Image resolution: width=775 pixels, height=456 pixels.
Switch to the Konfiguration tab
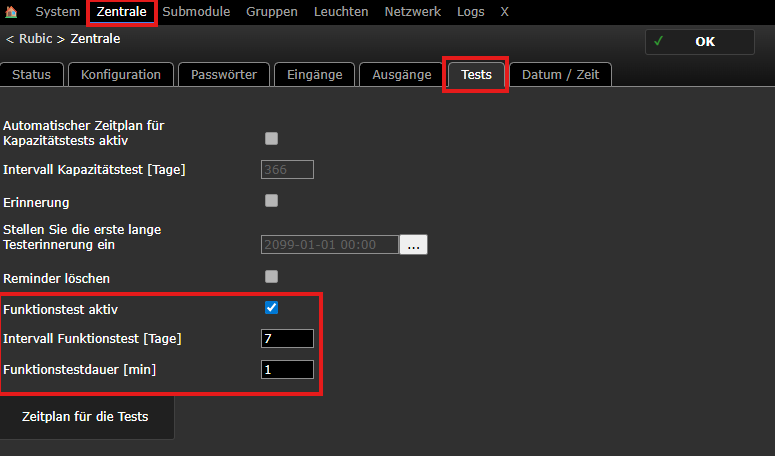[x=121, y=75]
